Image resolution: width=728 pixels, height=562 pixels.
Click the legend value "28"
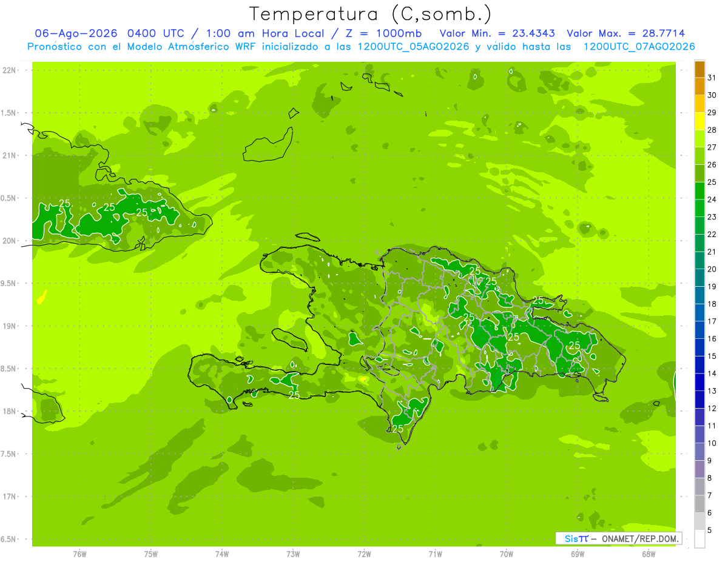pos(712,130)
